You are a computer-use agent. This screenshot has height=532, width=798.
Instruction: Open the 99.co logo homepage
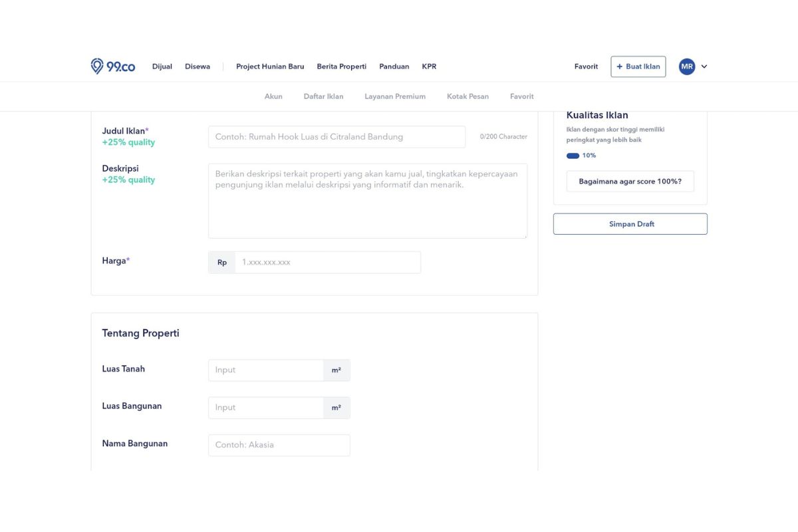point(113,66)
